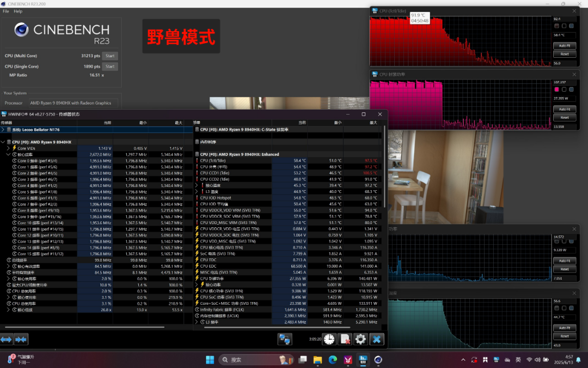Click the Windows search box on taskbar

256,360
